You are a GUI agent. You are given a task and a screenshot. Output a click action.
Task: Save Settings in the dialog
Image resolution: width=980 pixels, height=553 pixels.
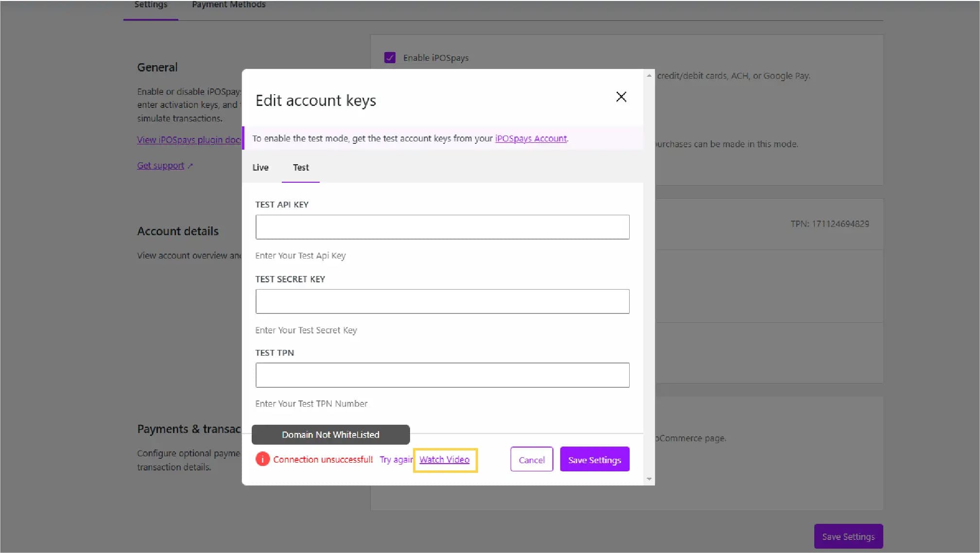point(595,459)
